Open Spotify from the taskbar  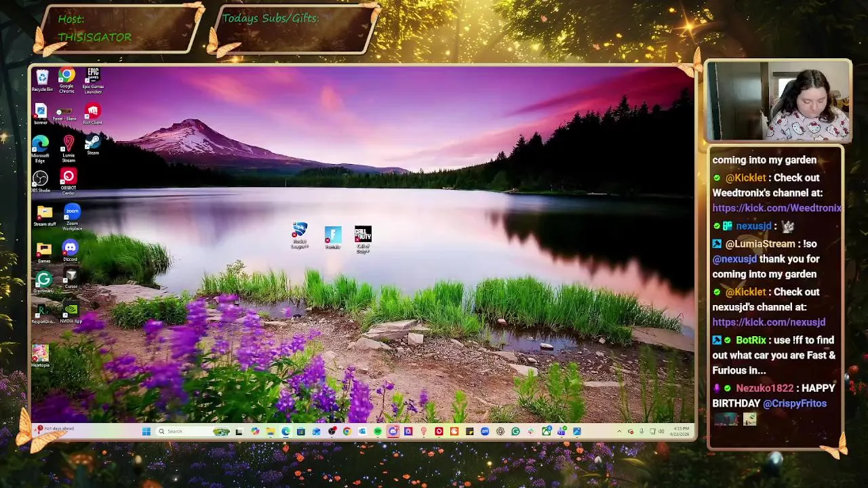[378, 431]
